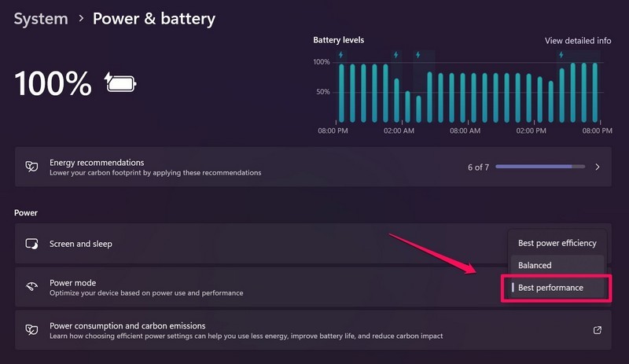The image size is (629, 364).
Task: Click the Power mode setting row
Action: [236, 287]
